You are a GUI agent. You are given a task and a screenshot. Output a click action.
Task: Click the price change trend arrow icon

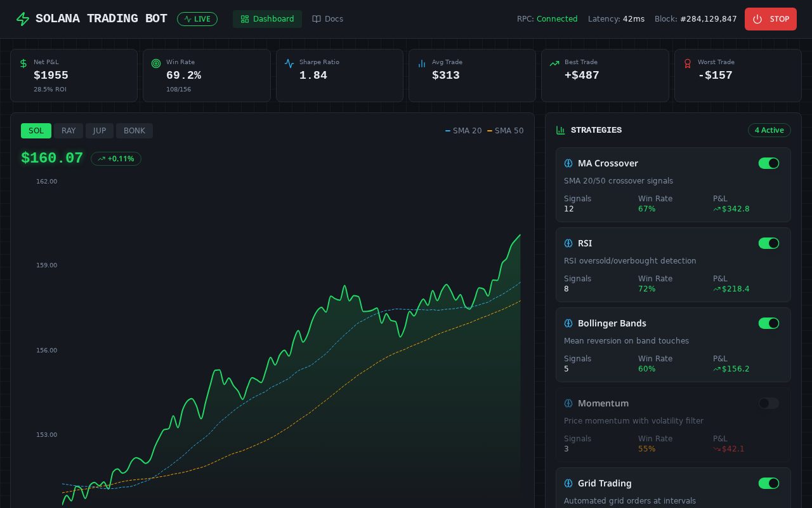[101, 159]
